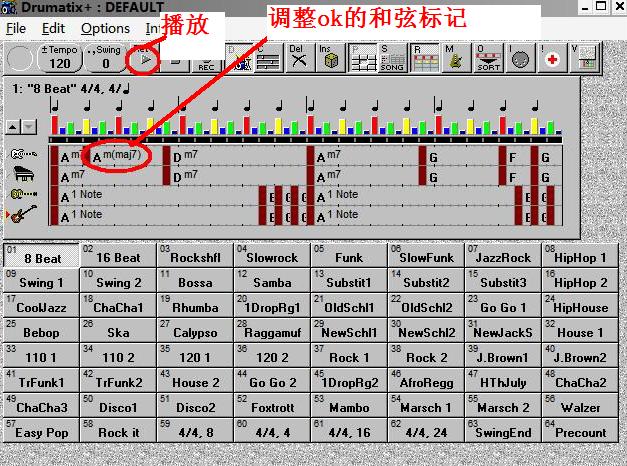Choose the 04 Slowrock pattern
Viewport: 627px width, 466px height.
click(272, 255)
